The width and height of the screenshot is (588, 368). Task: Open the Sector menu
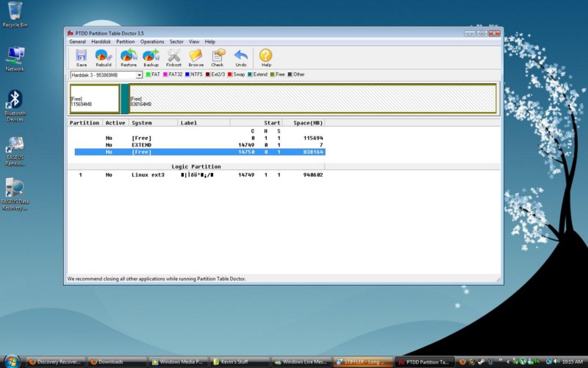tap(176, 42)
